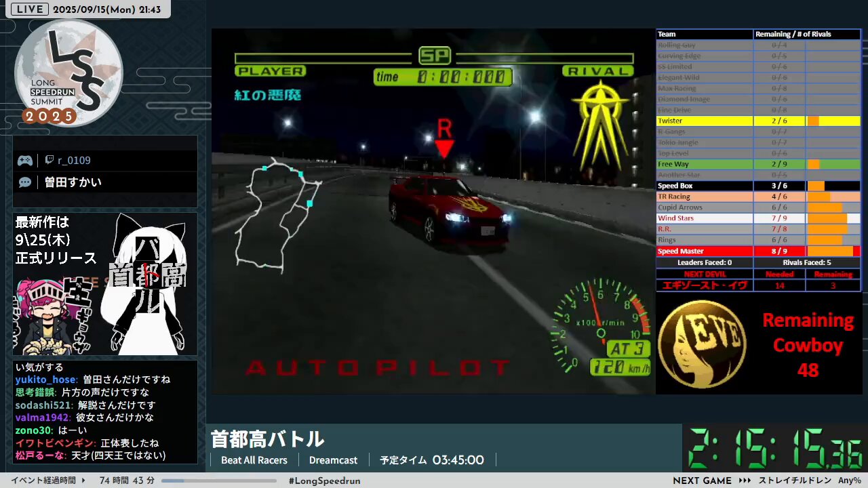Click the Twister team row
This screenshot has height=488, width=868.
pos(758,121)
